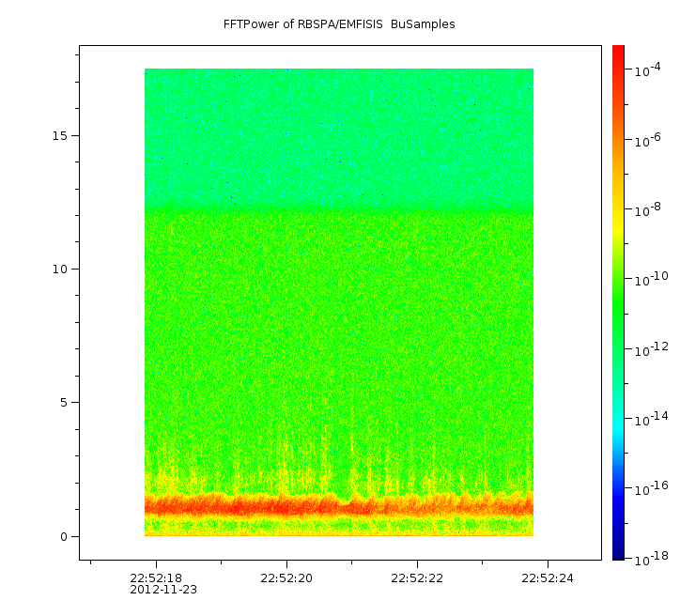Click the colorbar label 10^-14
Viewport: 680px width, 616px height.
point(652,419)
